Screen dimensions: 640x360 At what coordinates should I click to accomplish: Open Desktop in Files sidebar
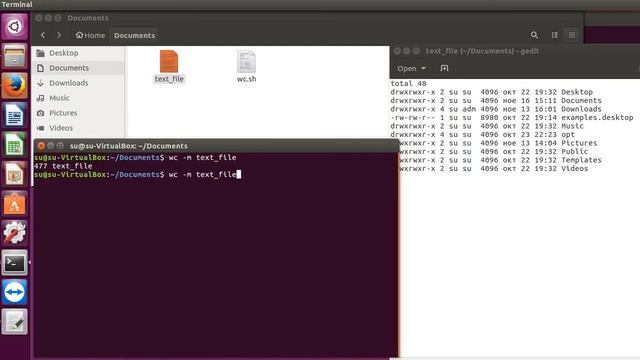coord(78,53)
